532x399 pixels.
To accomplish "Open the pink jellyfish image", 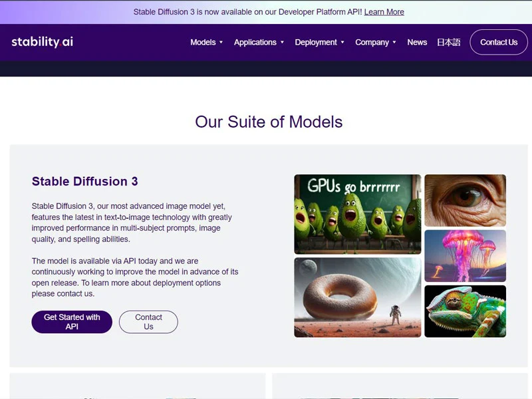I will 465,256.
